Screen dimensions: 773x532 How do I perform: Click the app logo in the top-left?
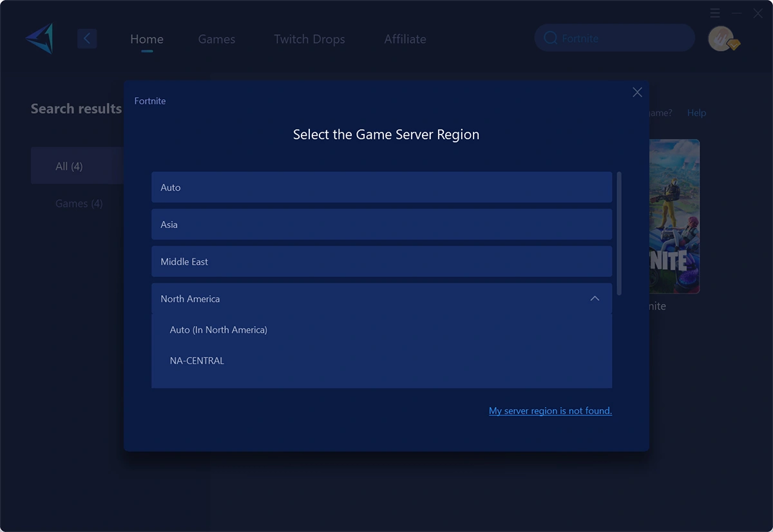tap(40, 39)
